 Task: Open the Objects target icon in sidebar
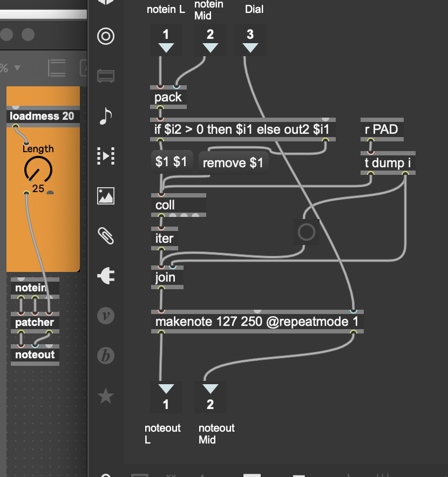106,36
